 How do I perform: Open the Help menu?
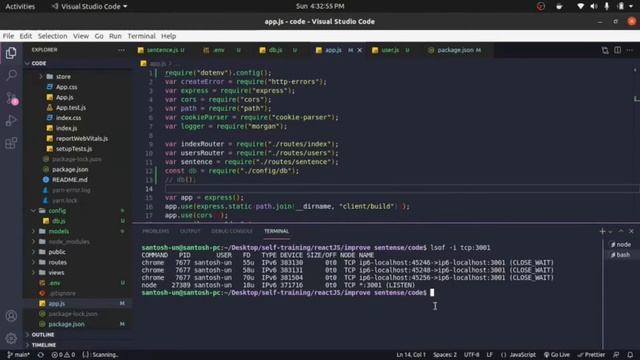tap(168, 36)
